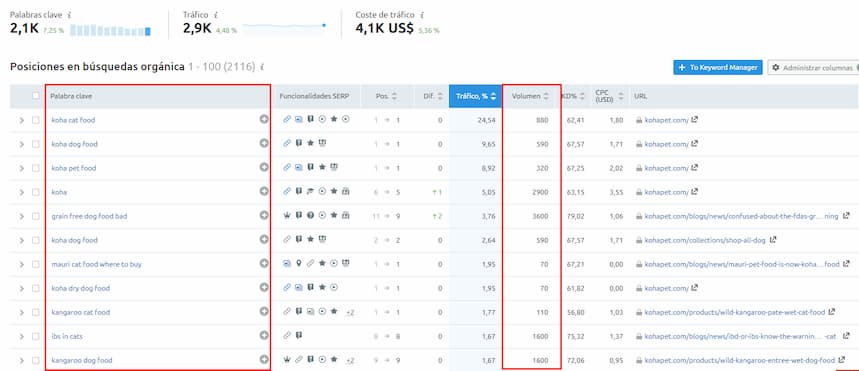Click the traffic value 24,54
Viewport: 859px width, 371px height.
pyautogui.click(x=487, y=119)
